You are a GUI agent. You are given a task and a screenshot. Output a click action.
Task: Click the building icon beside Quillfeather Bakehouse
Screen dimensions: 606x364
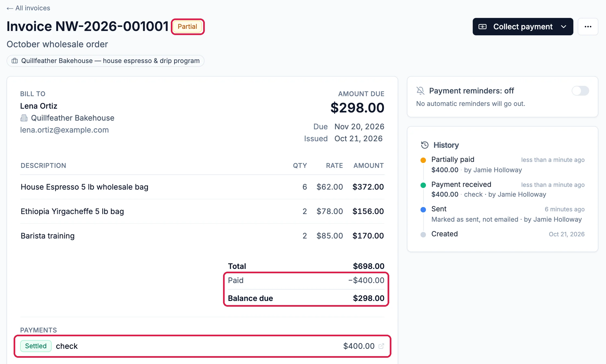point(24,118)
